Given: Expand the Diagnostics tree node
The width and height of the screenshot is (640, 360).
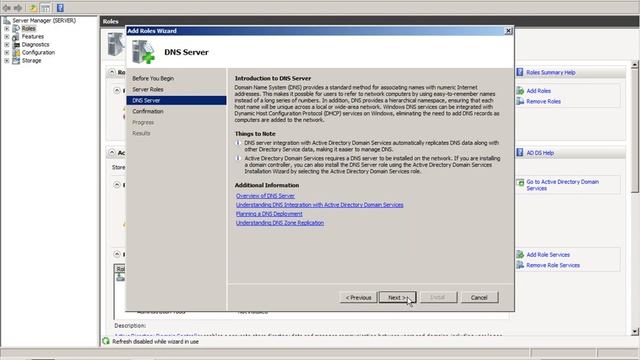Looking at the screenshot, I should point(7,44).
